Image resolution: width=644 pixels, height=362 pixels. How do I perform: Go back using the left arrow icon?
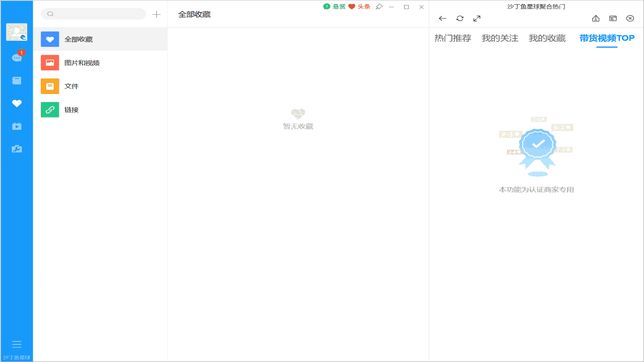442,18
